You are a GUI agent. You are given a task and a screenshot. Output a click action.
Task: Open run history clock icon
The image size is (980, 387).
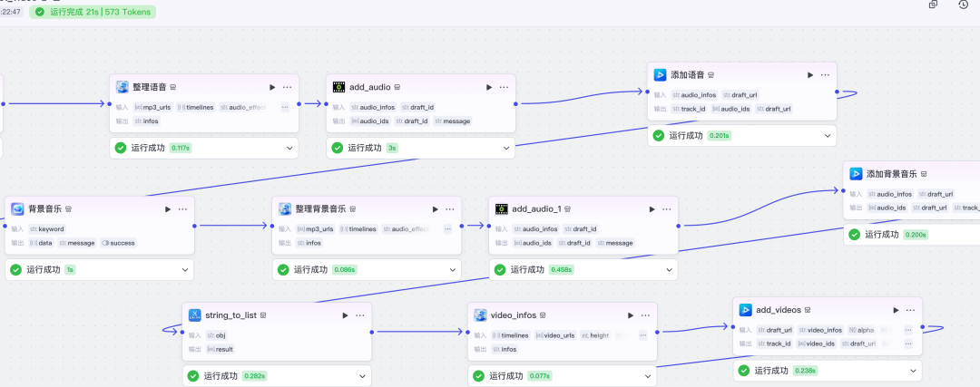tap(963, 5)
